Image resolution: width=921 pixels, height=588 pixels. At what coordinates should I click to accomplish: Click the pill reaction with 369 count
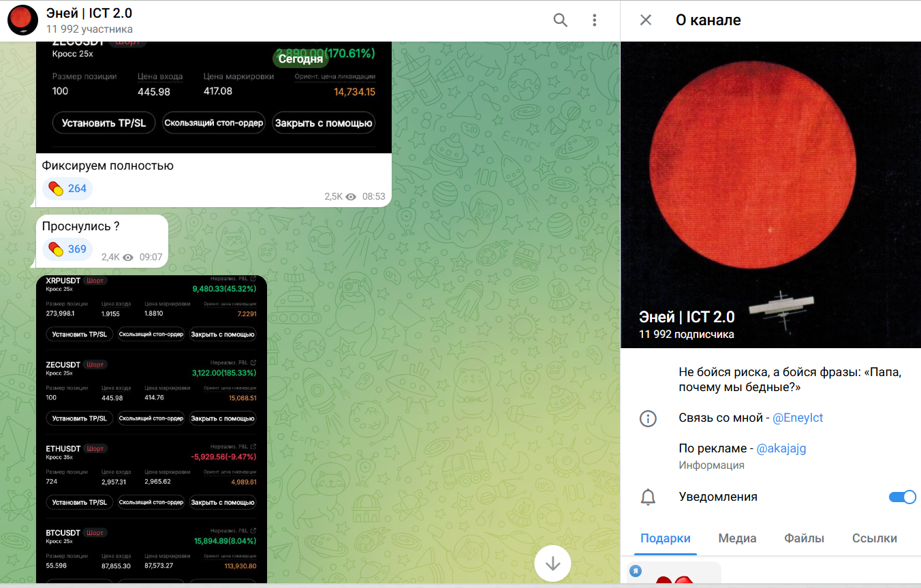pos(67,249)
